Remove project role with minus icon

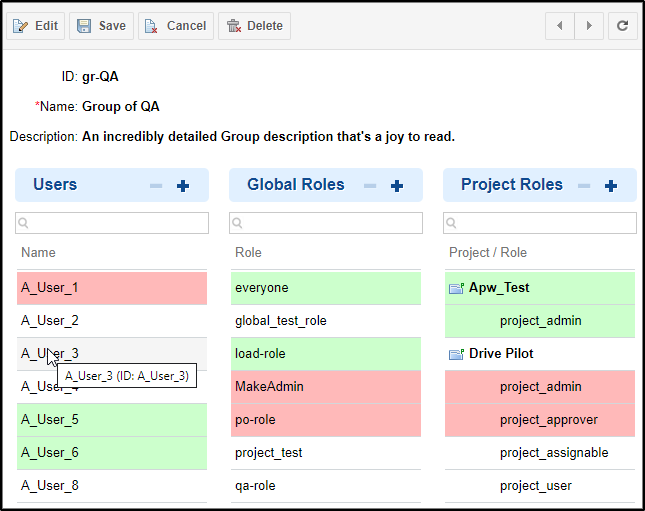pyautogui.click(x=584, y=186)
